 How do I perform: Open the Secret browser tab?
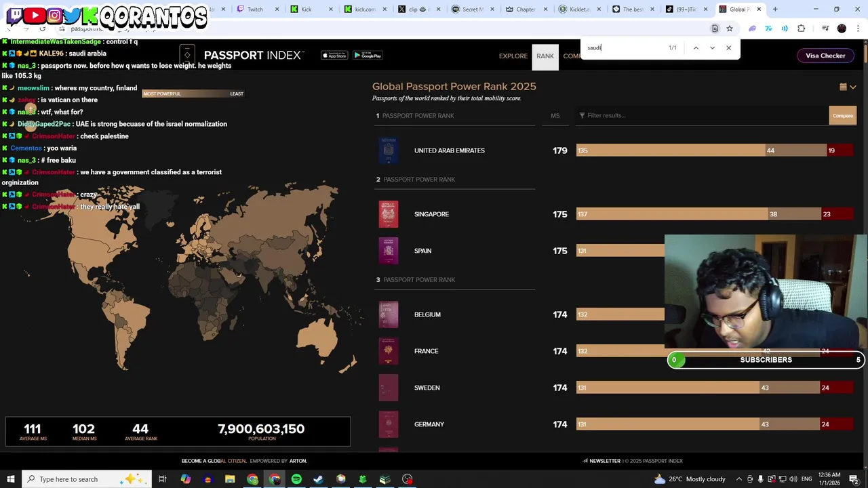pyautogui.click(x=472, y=9)
